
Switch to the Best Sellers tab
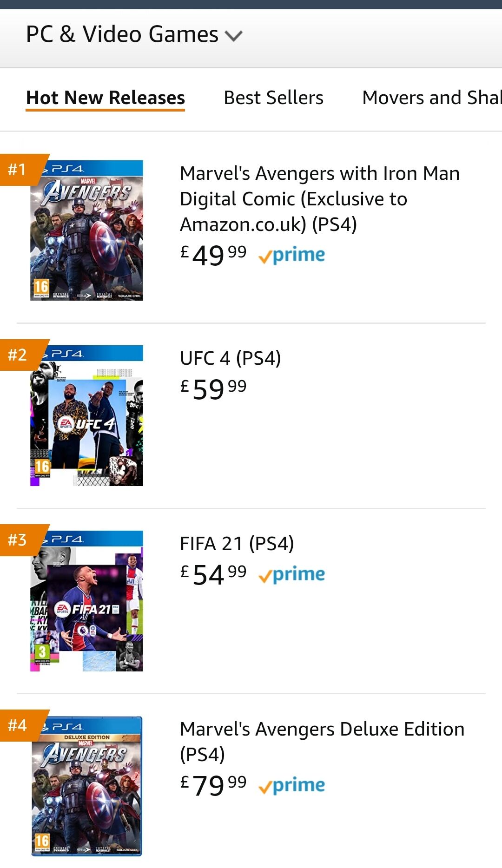tap(273, 98)
